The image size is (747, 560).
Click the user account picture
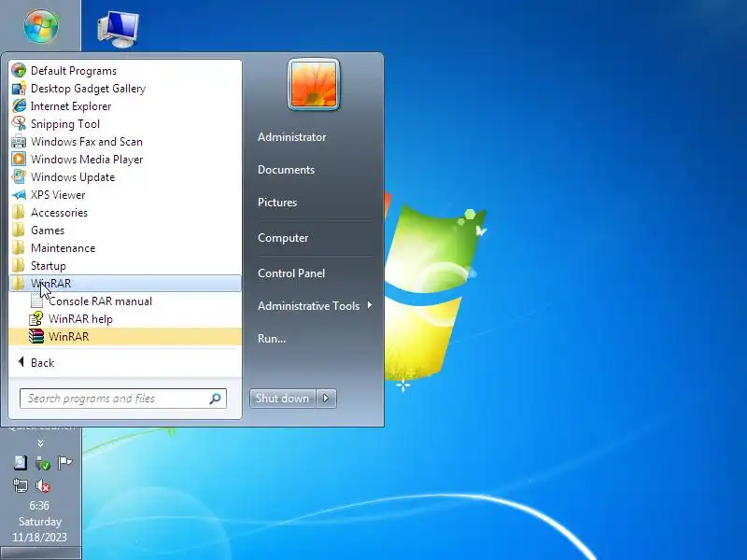point(314,85)
